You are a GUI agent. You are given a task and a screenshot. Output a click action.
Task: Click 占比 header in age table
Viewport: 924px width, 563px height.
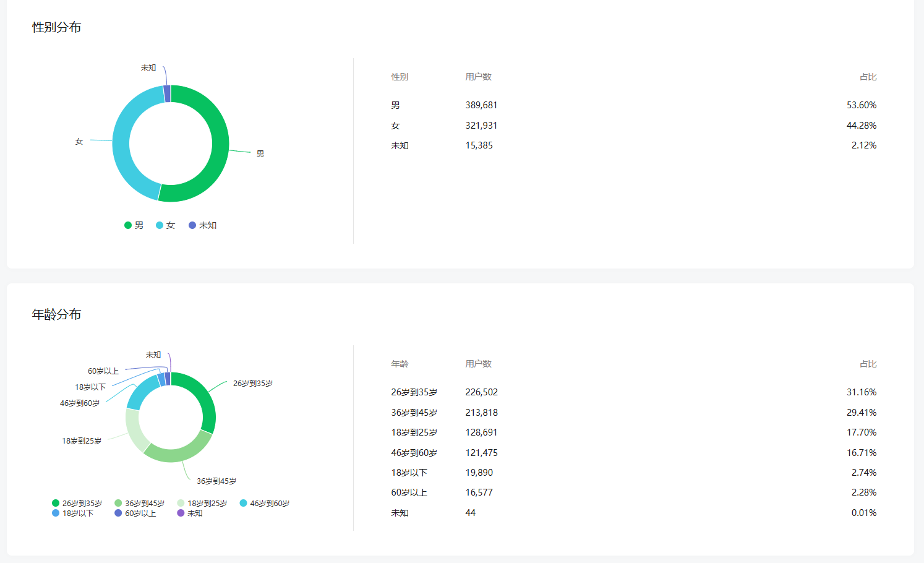868,364
